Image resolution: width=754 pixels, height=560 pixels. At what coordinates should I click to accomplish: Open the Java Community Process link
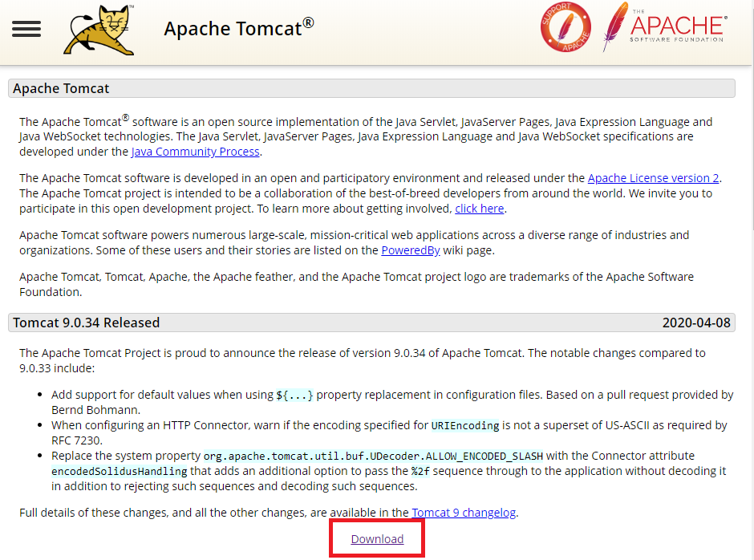coord(195,152)
